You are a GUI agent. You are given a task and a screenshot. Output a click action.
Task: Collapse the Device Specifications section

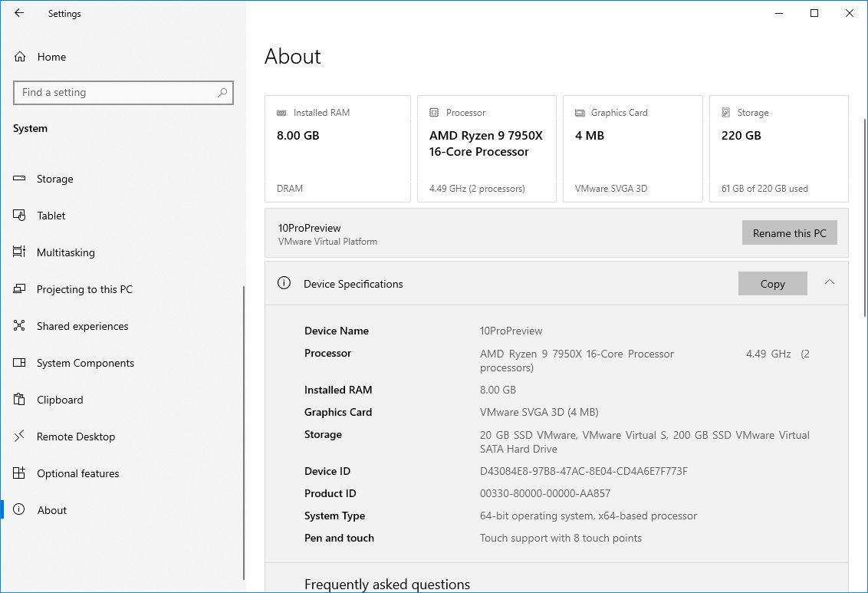[829, 282]
